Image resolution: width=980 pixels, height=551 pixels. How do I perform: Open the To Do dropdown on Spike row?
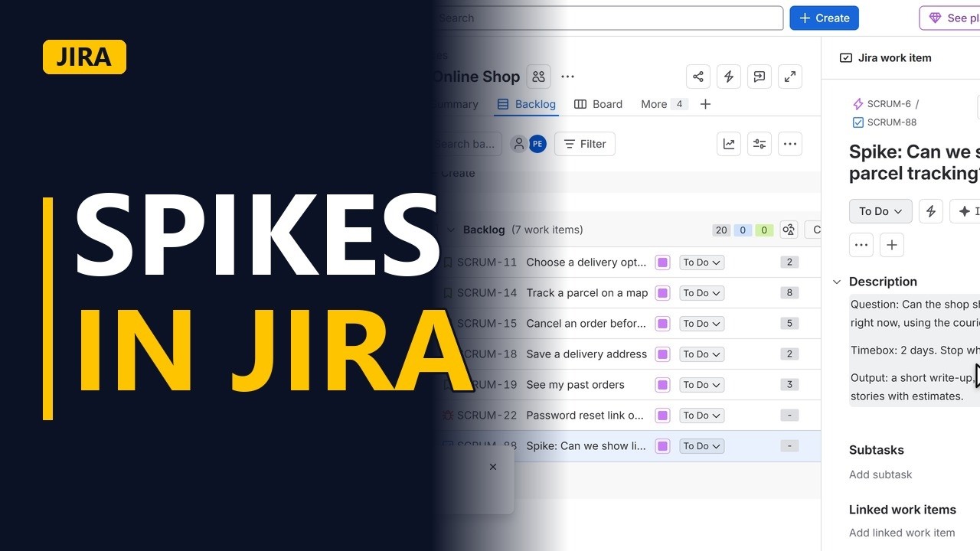click(701, 446)
